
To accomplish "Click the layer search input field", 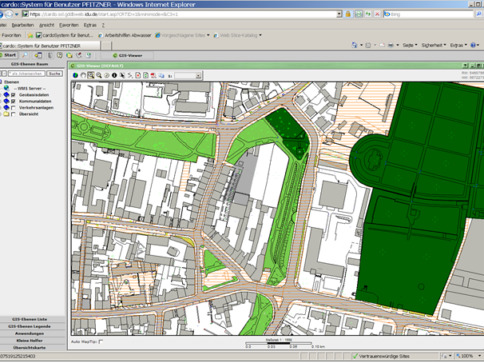I will pos(26,74).
